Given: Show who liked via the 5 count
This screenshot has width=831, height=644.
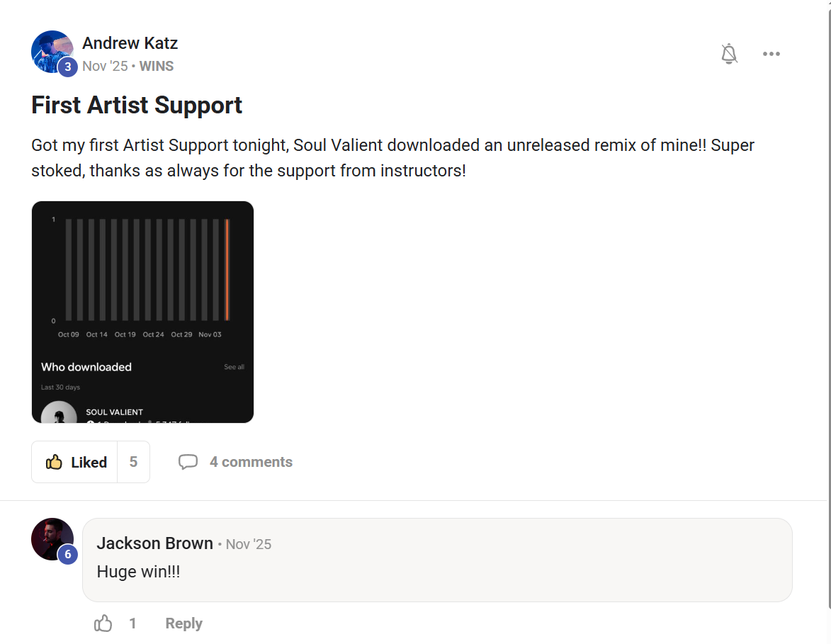Looking at the screenshot, I should 133,462.
